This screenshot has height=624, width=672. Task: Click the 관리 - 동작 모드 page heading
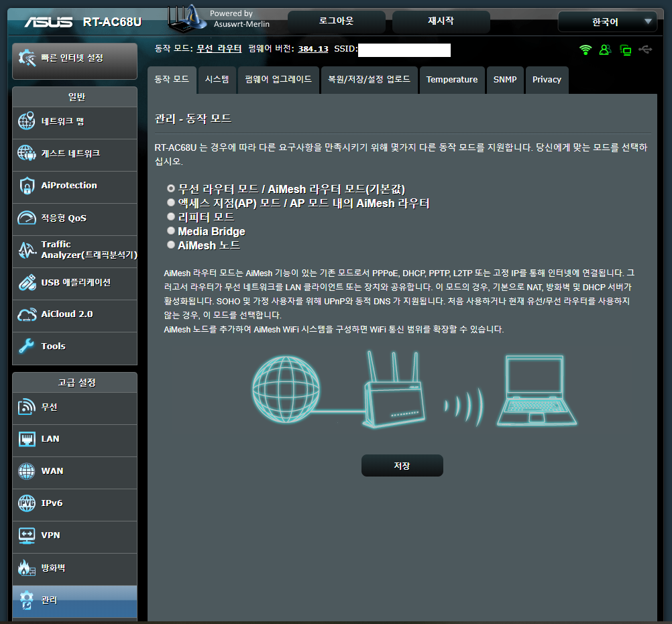(x=193, y=119)
